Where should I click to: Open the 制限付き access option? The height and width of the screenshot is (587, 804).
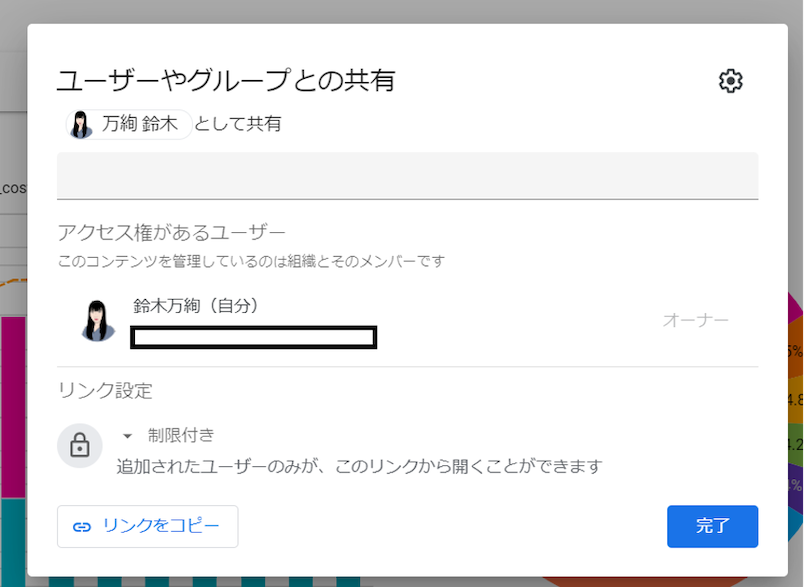coord(181,435)
